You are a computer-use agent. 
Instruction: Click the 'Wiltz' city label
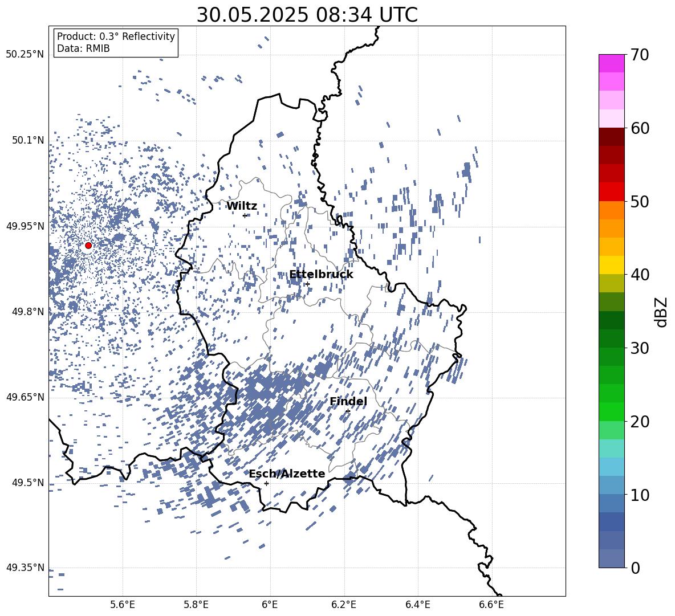click(x=242, y=206)
